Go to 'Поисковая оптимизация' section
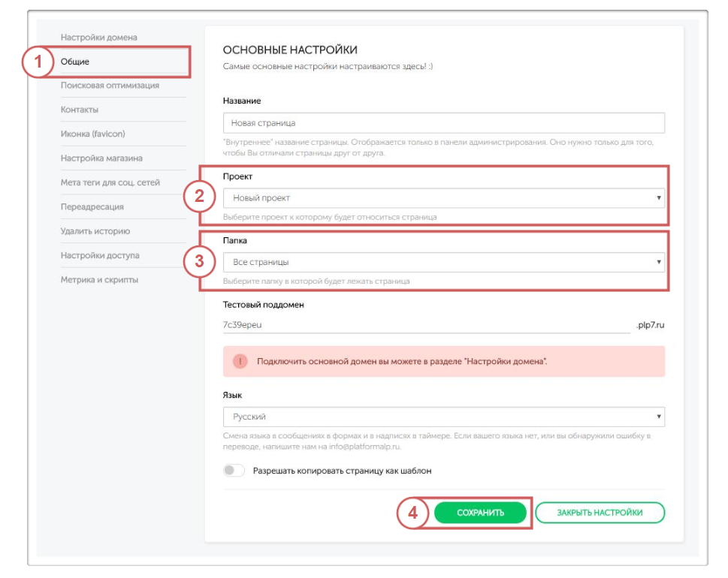The height and width of the screenshot is (578, 728). pos(110,86)
